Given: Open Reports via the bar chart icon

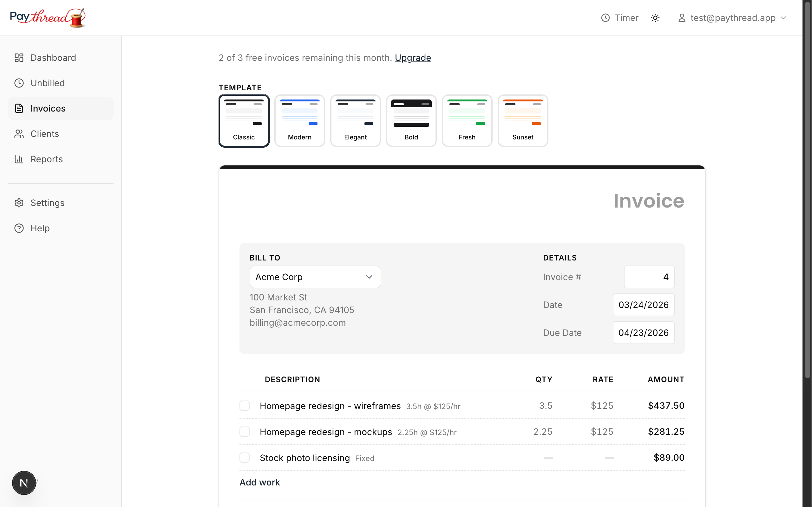Looking at the screenshot, I should click(19, 159).
